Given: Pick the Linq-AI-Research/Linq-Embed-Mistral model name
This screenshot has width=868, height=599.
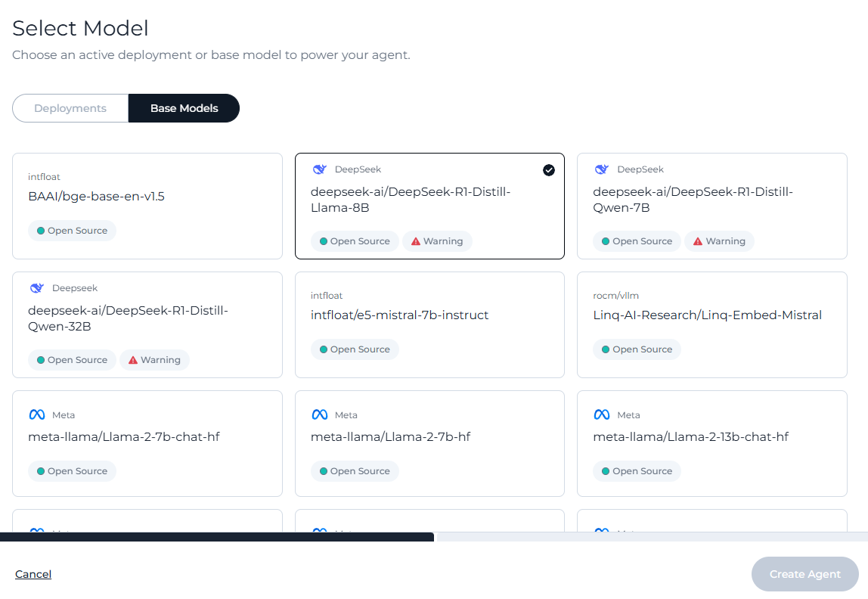Looking at the screenshot, I should coord(708,315).
